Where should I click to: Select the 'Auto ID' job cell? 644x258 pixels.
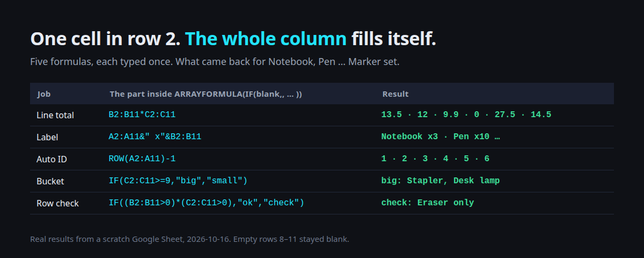[x=52, y=159]
